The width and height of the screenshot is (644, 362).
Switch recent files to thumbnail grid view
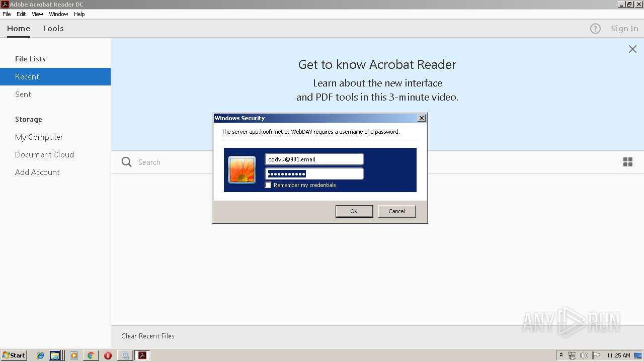pos(628,162)
